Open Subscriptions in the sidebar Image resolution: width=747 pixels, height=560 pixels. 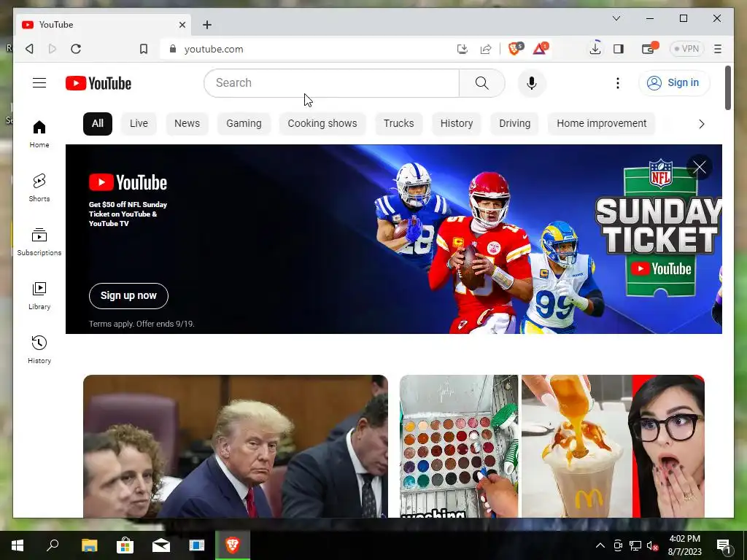39,242
